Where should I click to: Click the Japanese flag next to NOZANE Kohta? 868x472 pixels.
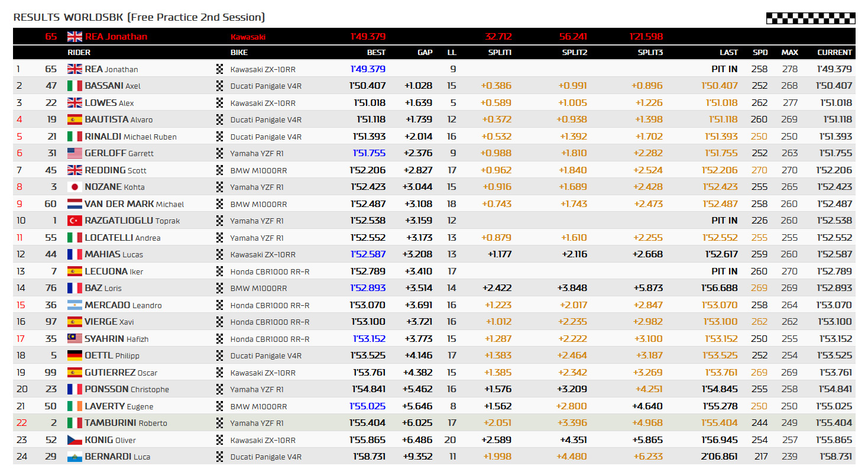pos(75,187)
